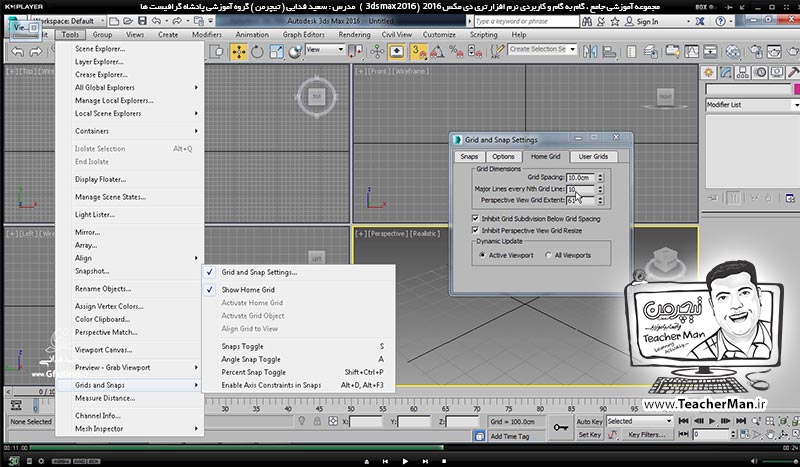Screen dimensions: 800x467
Task: Activate the Select and Rotate tool
Action: click(257, 52)
